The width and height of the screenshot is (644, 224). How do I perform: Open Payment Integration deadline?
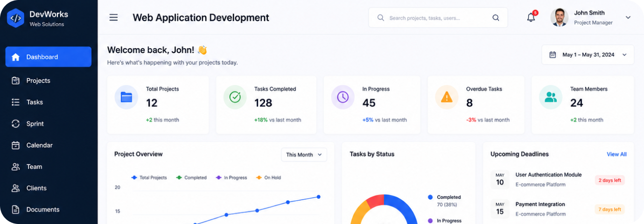click(x=540, y=204)
